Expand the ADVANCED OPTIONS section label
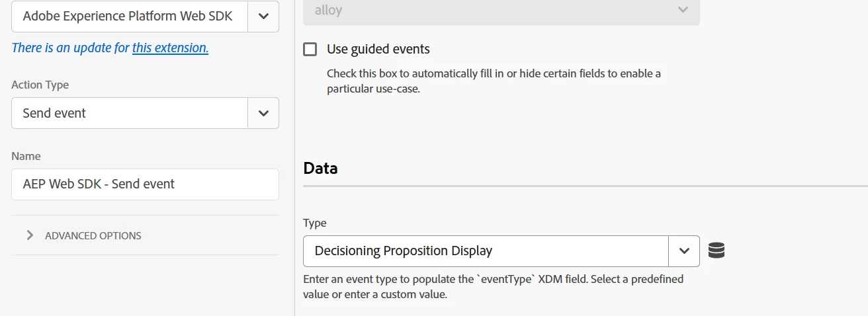 pyautogui.click(x=93, y=235)
